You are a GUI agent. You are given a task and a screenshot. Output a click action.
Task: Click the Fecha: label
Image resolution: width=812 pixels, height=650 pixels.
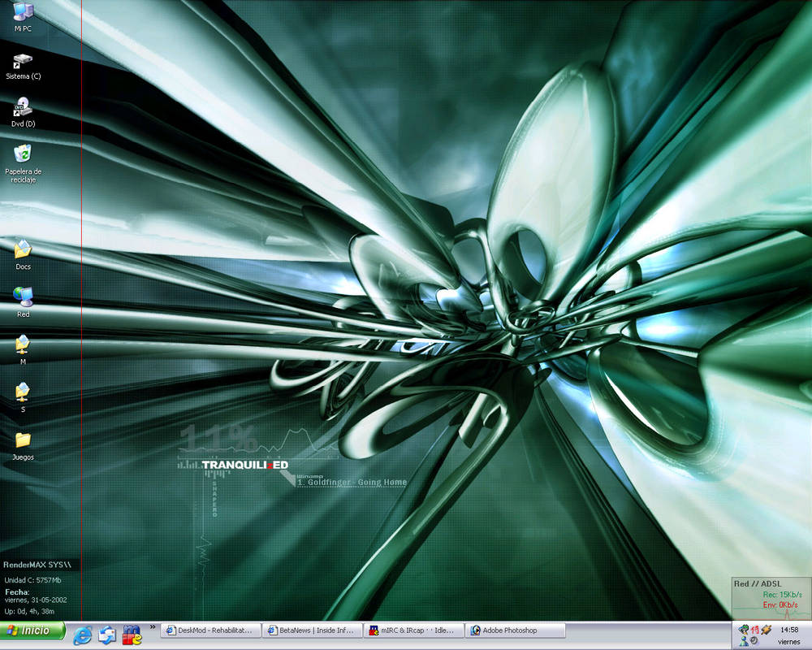click(x=17, y=592)
